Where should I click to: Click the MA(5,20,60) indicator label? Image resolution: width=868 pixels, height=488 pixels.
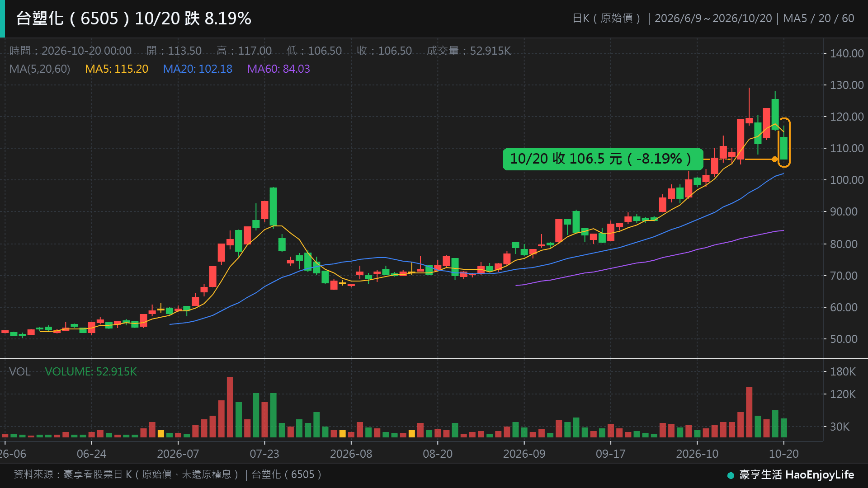click(40, 69)
